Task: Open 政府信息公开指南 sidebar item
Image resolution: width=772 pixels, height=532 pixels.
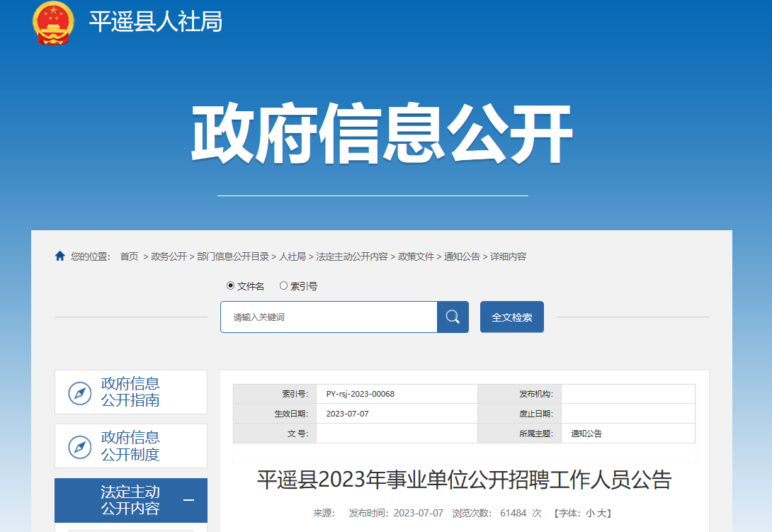Action: 130,392
